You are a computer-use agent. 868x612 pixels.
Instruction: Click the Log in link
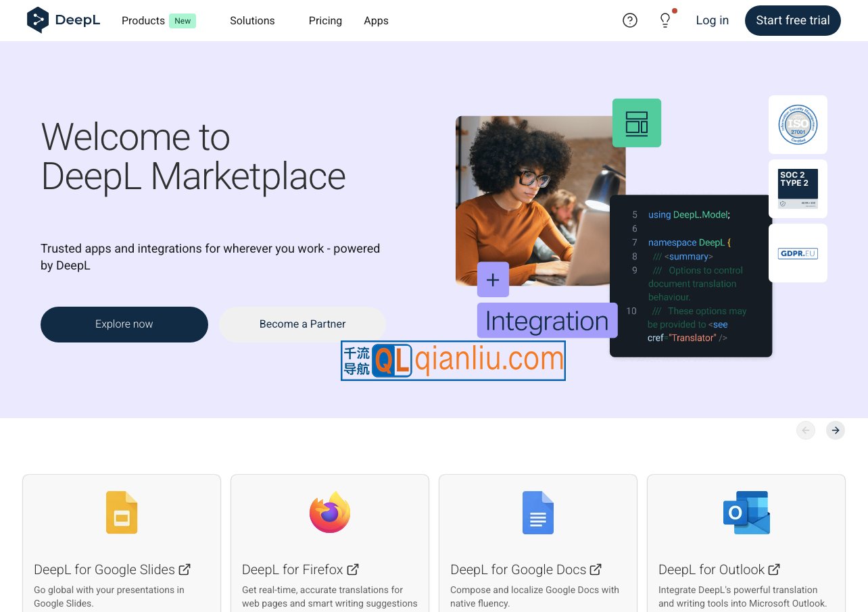(x=712, y=20)
